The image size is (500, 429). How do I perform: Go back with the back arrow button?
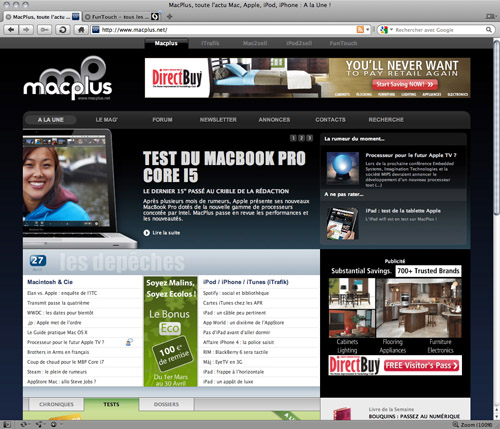11,30
